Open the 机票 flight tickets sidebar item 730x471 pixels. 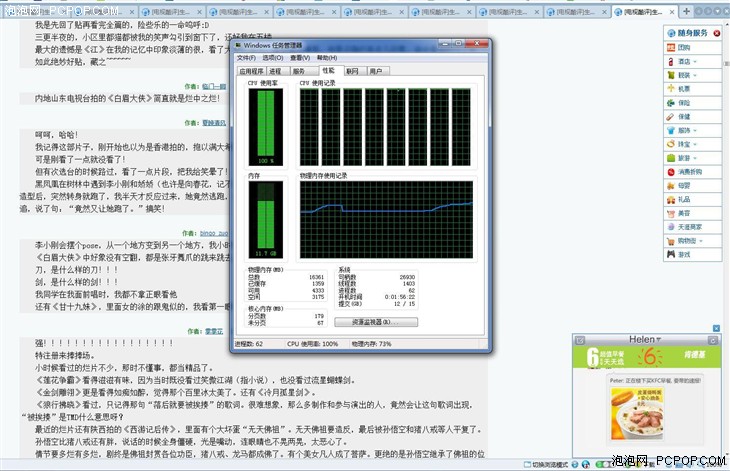[669, 89]
